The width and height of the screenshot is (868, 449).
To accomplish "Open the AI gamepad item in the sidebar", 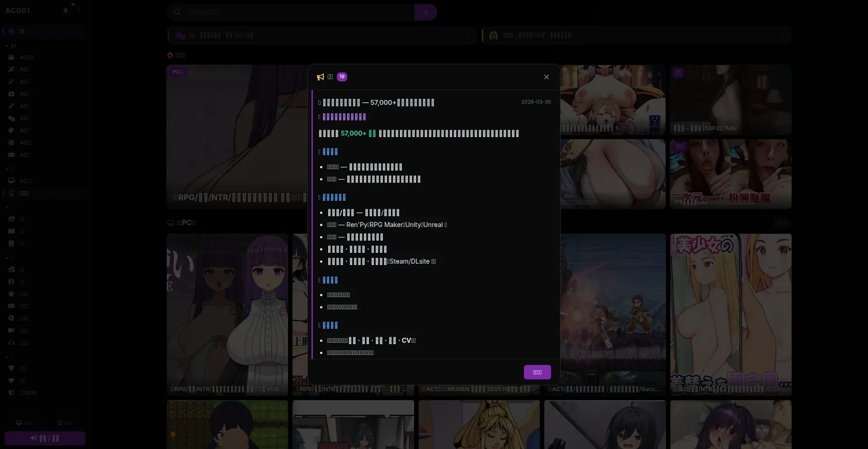I will coord(45,155).
